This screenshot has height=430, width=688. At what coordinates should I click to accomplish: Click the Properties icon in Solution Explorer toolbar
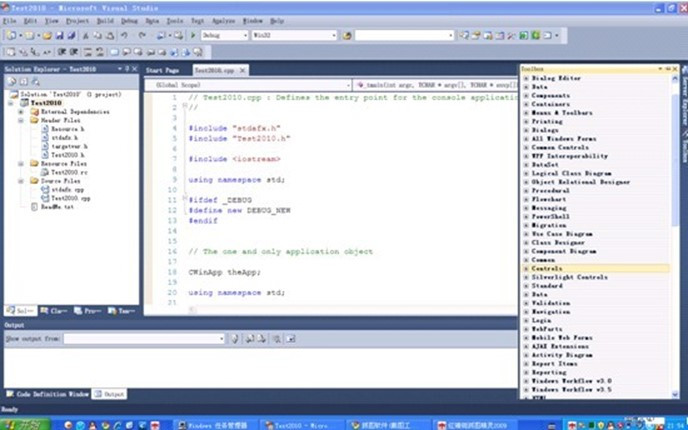11,82
